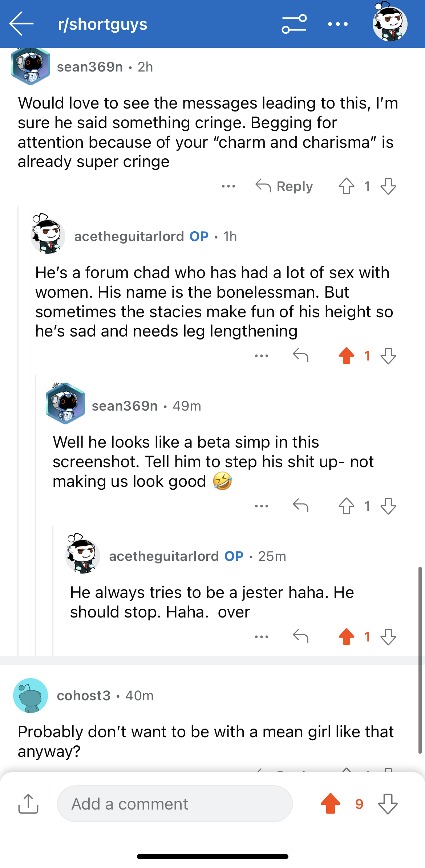Upvote sean369n's top comment
This screenshot has width=425, height=868.
347,186
